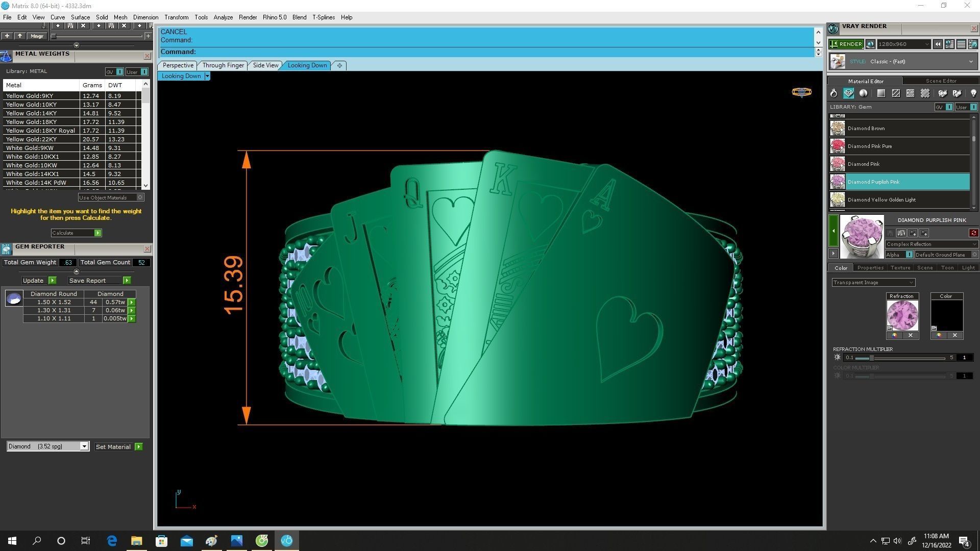Click the Command input line
Image resolution: width=980 pixels, height=551 pixels.
[487, 52]
